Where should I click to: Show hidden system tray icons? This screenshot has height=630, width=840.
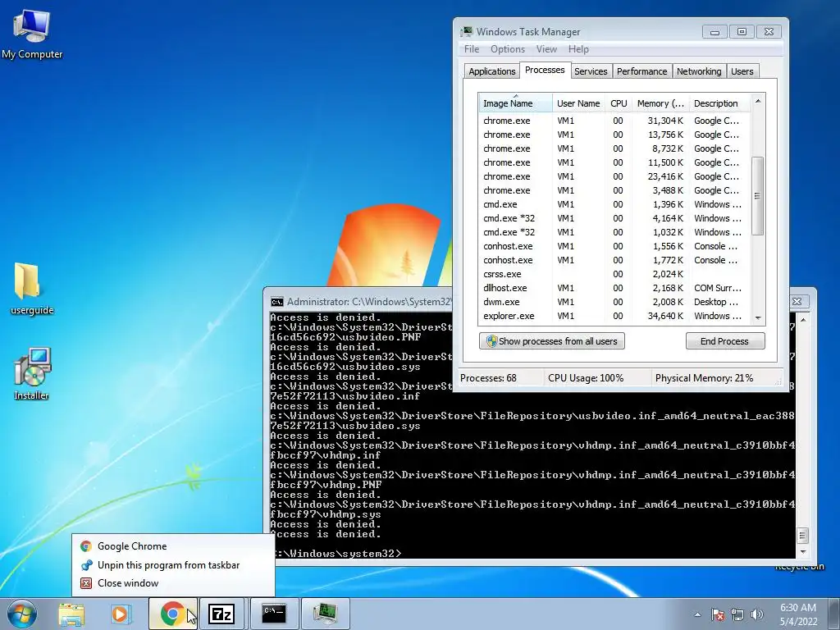click(697, 614)
